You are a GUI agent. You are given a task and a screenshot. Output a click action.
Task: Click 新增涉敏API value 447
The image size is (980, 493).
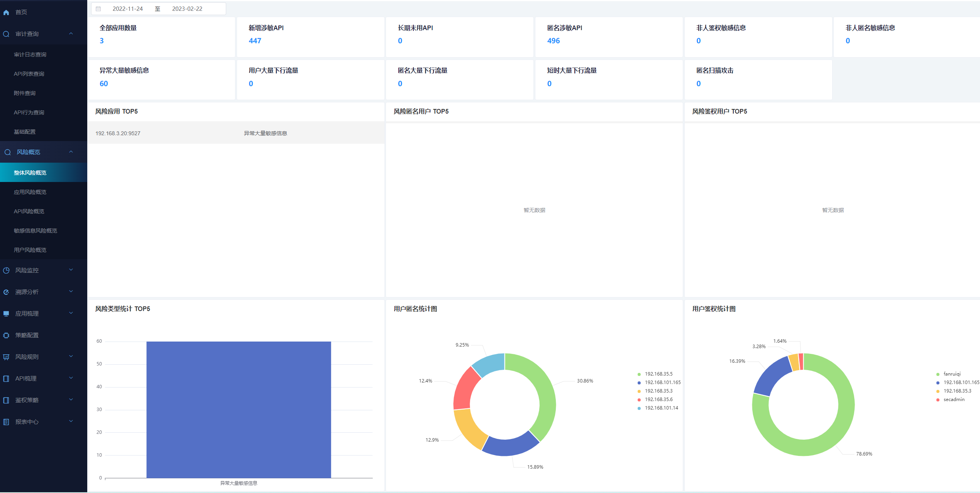255,41
